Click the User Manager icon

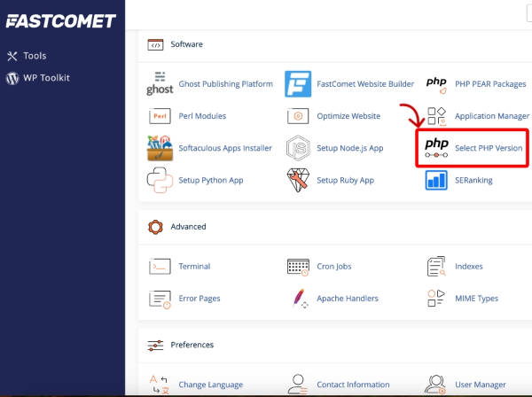tap(436, 385)
